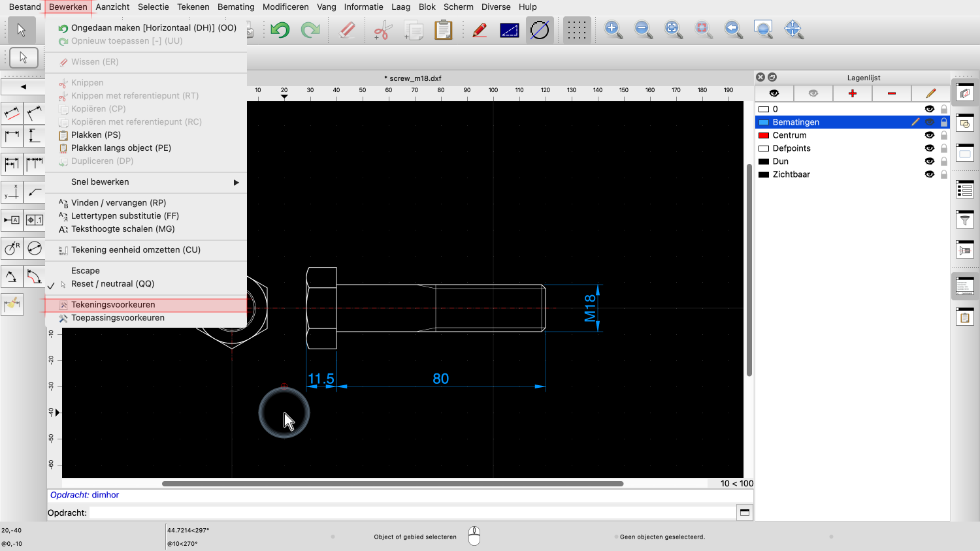The width and height of the screenshot is (980, 551).
Task: Toggle lock on the Dun layer
Action: point(943,161)
